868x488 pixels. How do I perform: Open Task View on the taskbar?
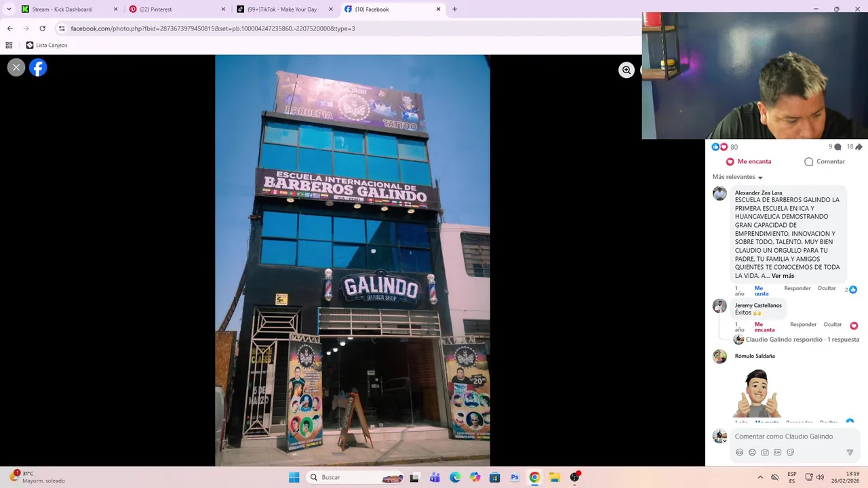[x=414, y=477]
